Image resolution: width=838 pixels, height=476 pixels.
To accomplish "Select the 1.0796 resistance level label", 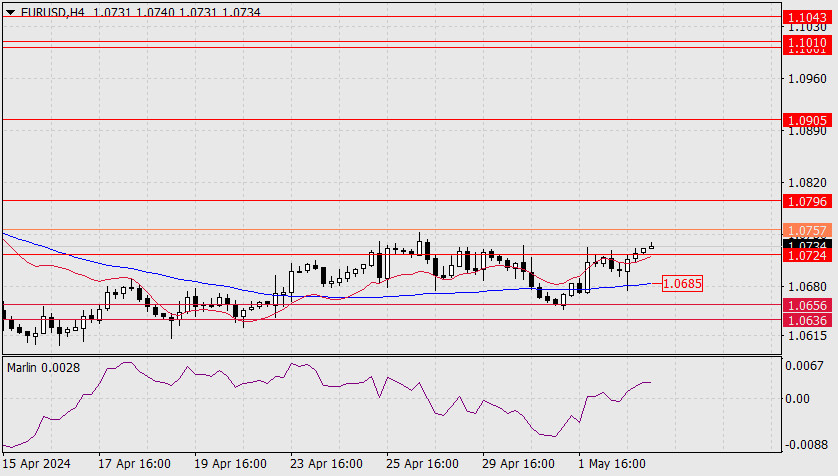I will [x=808, y=201].
